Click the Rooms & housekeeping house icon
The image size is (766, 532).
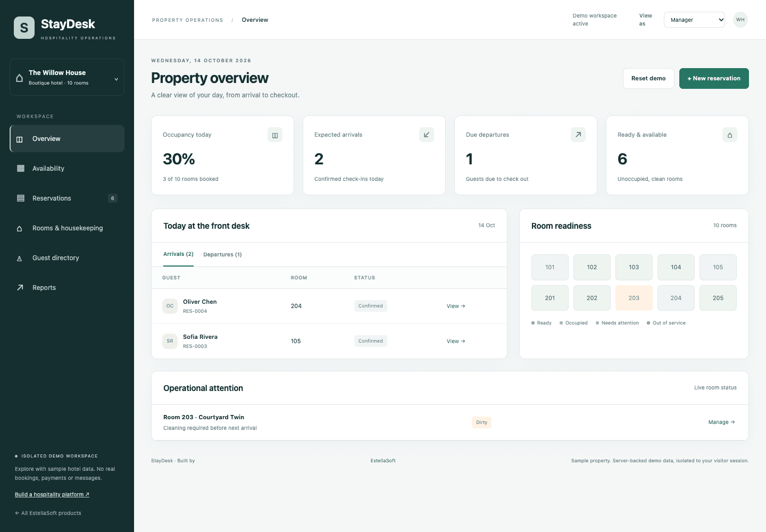(20, 228)
